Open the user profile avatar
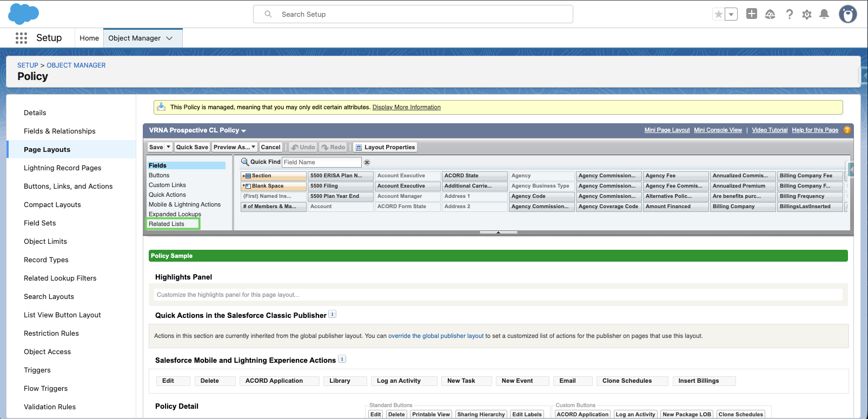This screenshot has width=868, height=419. point(848,14)
